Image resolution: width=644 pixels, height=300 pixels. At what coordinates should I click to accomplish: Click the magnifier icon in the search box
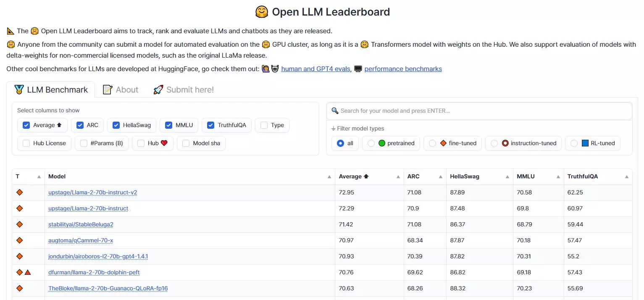[335, 111]
